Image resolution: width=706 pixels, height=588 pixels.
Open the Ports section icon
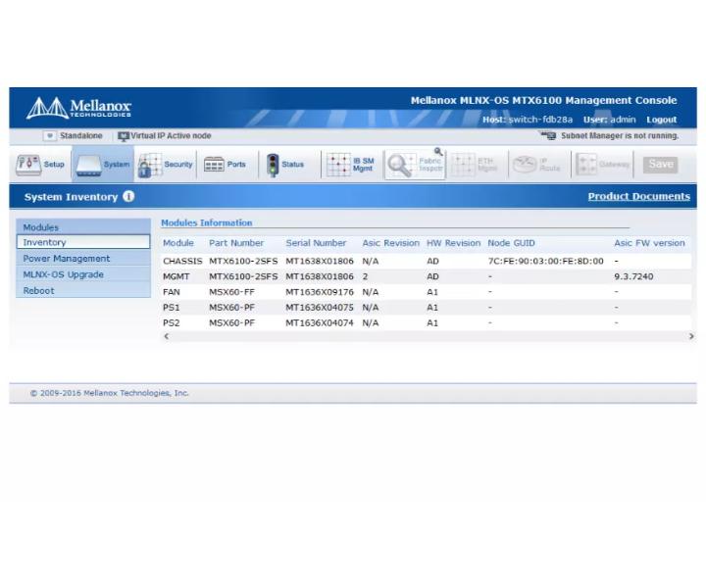click(214, 165)
